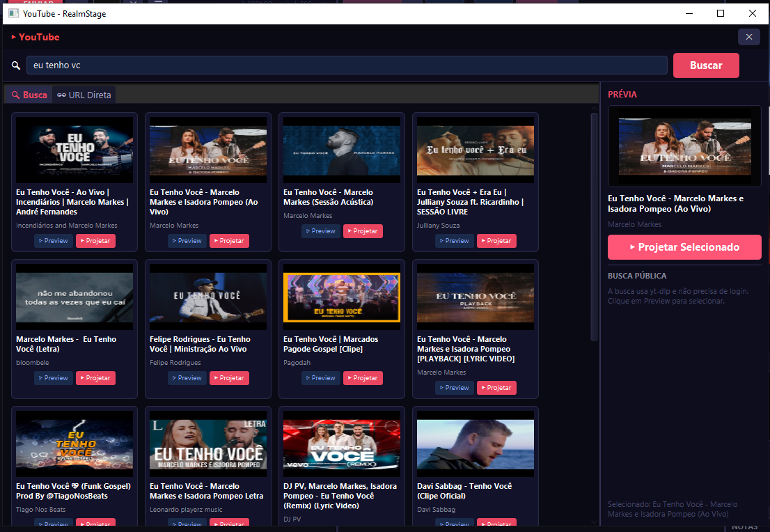Projetar the Marcelo Markes e Isadora Pompeo (Ao Vivo) card
Image resolution: width=770 pixels, height=532 pixels.
229,241
